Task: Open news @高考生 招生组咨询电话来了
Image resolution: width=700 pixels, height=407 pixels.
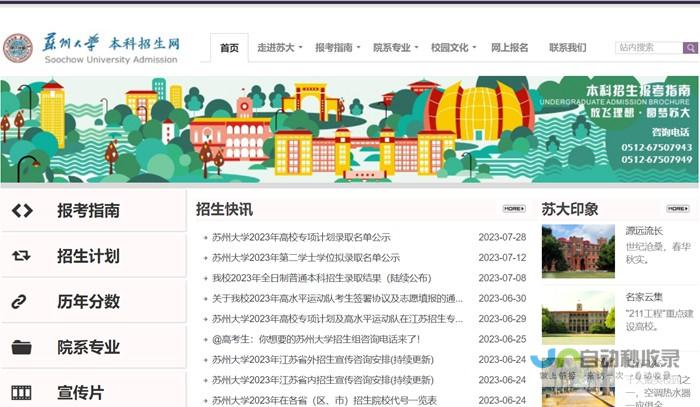Action: (x=316, y=339)
